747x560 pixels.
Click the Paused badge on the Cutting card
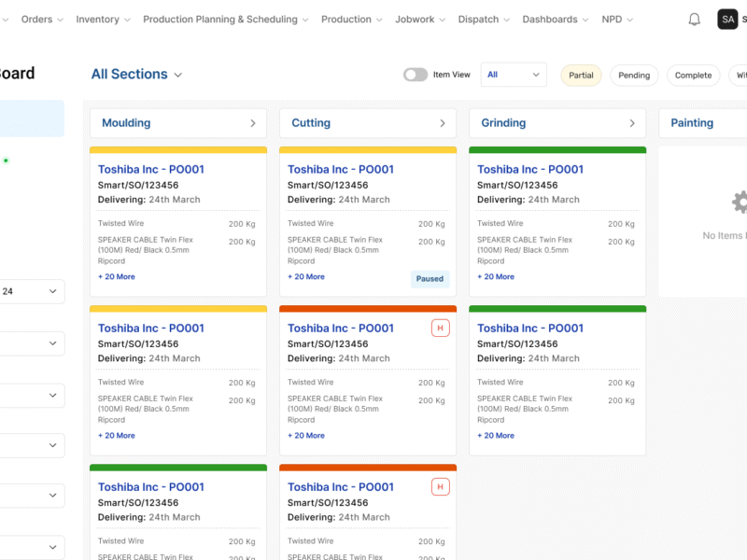coord(430,278)
